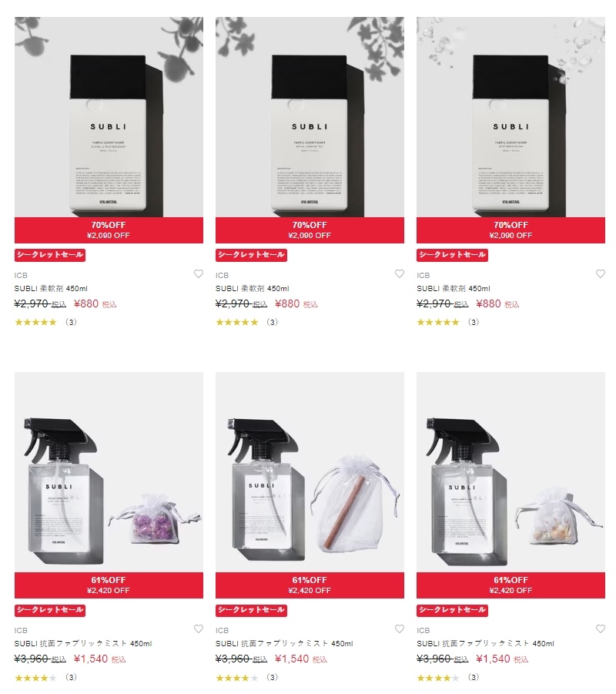Select the シークレットセール badge on last mist
Image resolution: width=616 pixels, height=694 pixels.
click(452, 610)
